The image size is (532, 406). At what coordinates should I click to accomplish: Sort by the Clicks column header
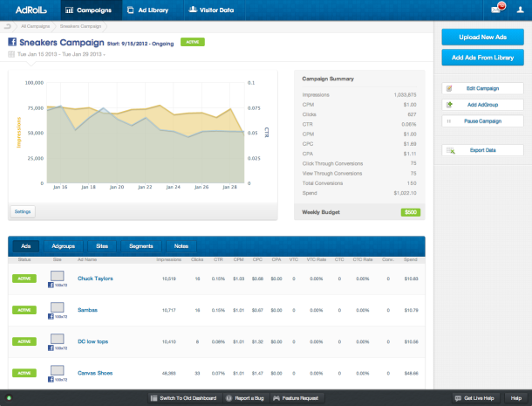(197, 259)
